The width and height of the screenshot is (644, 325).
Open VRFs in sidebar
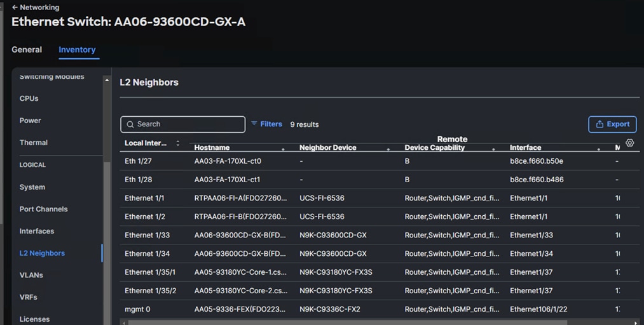tap(29, 297)
